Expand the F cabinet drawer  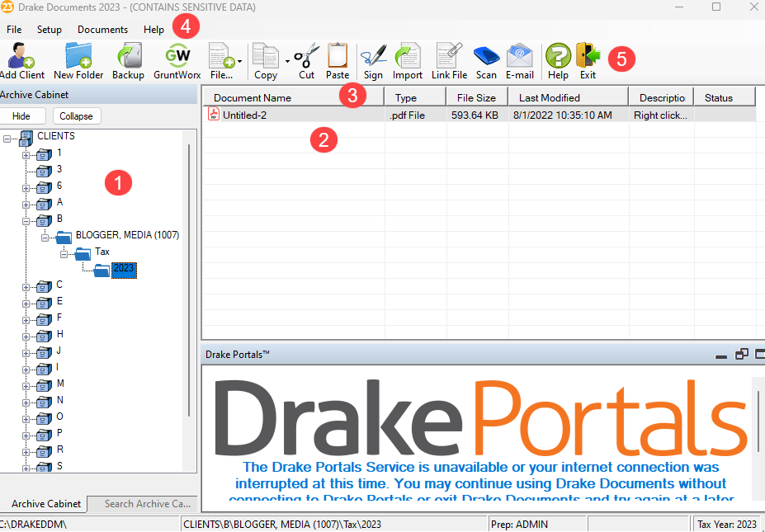[x=26, y=320]
